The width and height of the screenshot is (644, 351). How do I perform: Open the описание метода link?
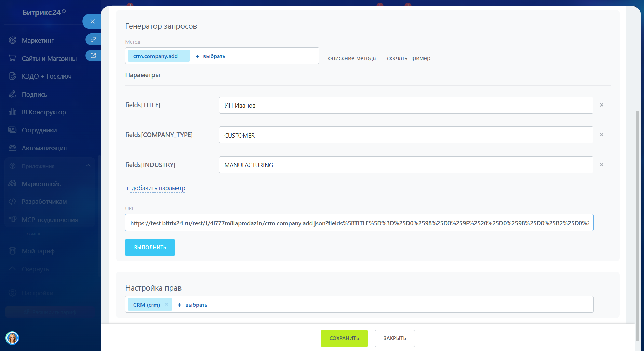pos(352,58)
